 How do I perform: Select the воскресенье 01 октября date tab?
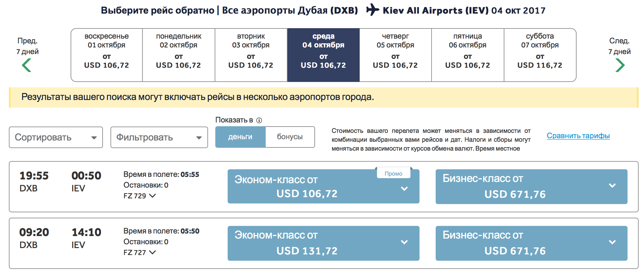click(107, 55)
